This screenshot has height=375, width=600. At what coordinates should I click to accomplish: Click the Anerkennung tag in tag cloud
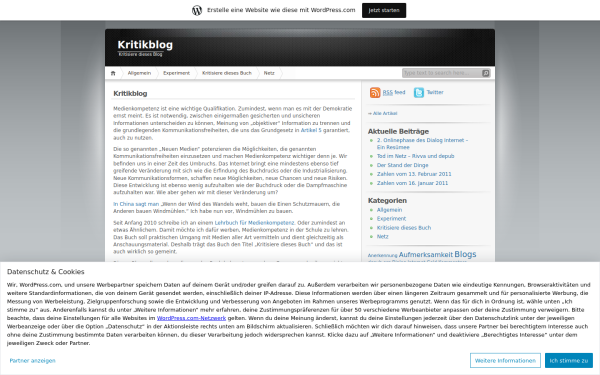[383, 256]
